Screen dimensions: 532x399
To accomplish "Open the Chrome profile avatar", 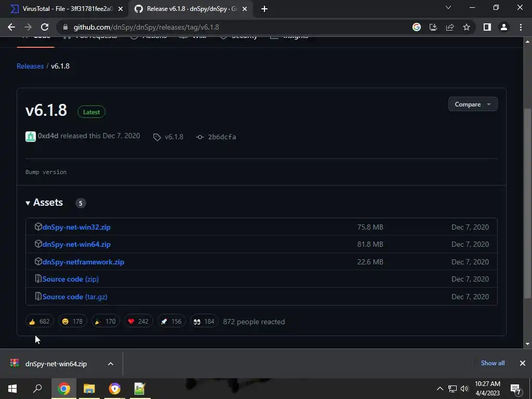I will 504,27.
